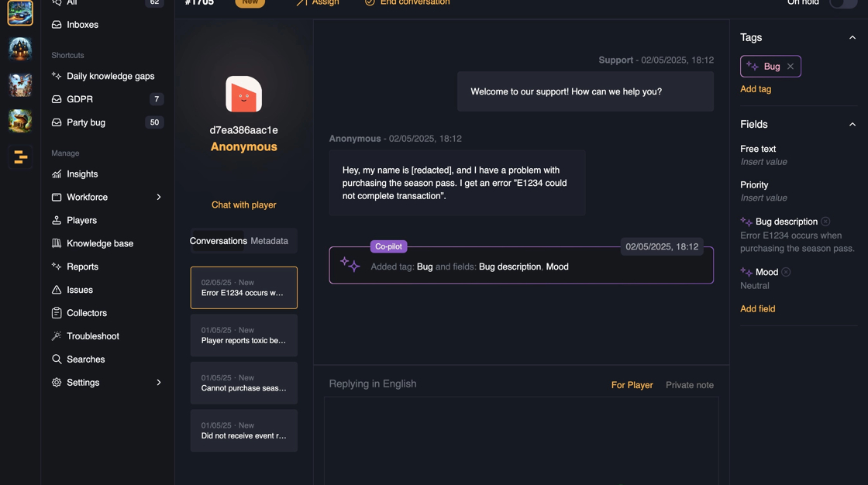868x485 pixels.
Task: Select the Troubleshoot wand icon
Action: point(57,336)
